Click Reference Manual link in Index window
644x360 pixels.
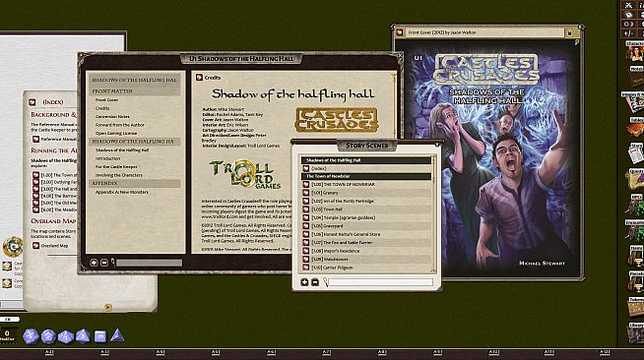click(36, 140)
